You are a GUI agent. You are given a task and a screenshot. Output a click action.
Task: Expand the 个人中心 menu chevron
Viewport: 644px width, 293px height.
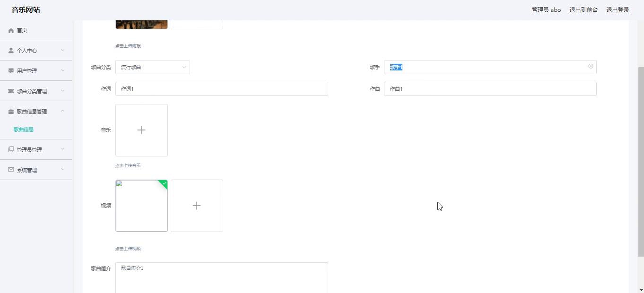(63, 50)
